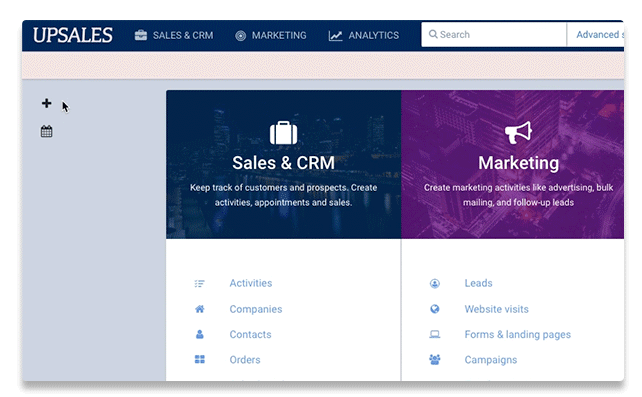This screenshot has height=397, width=642.
Task: Open the calendar icon in sidebar
Action: (x=46, y=131)
